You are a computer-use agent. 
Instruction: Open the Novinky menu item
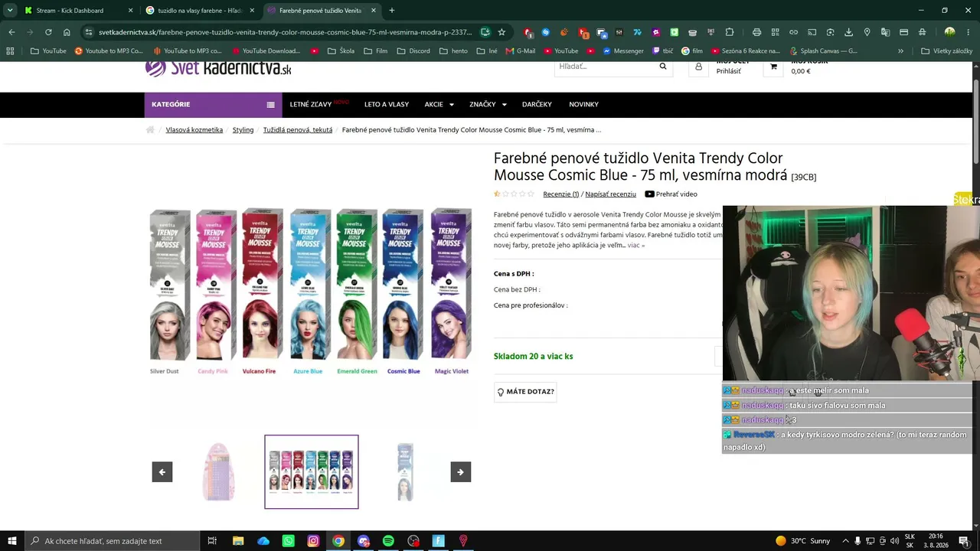click(x=583, y=105)
